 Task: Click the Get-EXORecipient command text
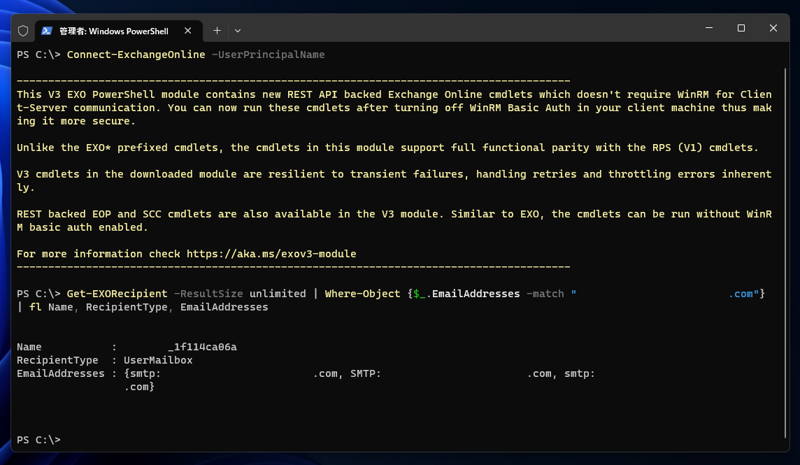[117, 293]
